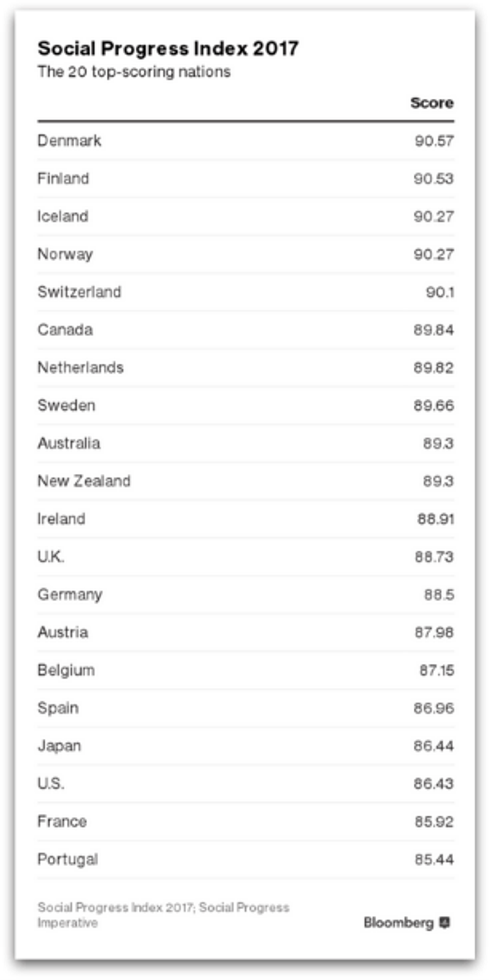The width and height of the screenshot is (489, 980).
Task: Click the U.S. country name
Action: coord(51,784)
